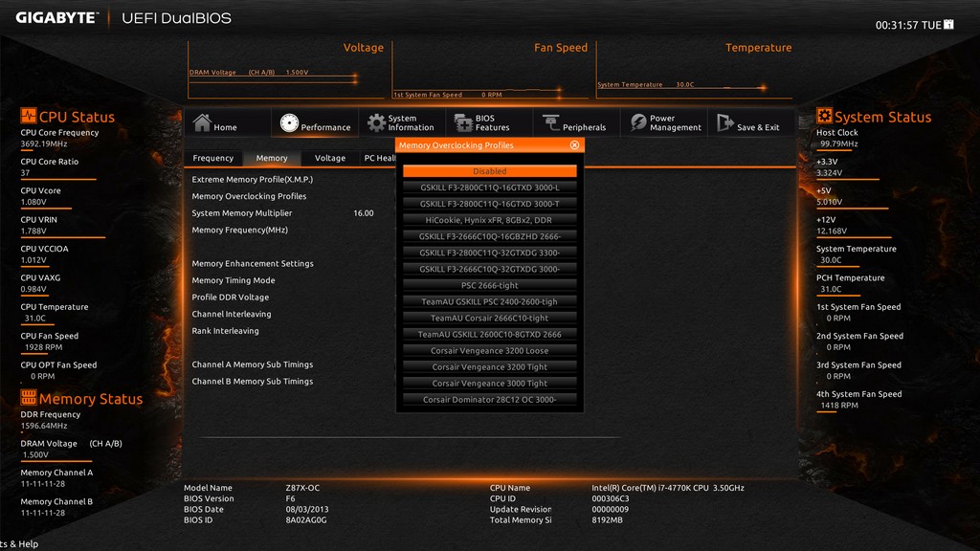Select Rank Interleaving setting

[225, 331]
